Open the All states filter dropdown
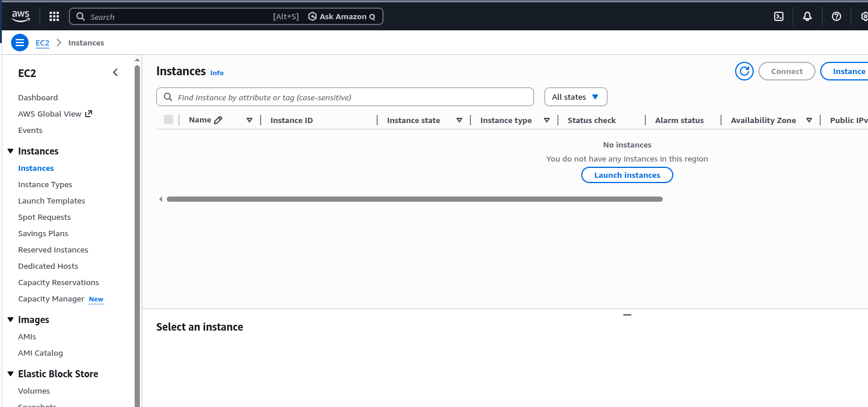Viewport: 868px width, 407px height. point(575,97)
